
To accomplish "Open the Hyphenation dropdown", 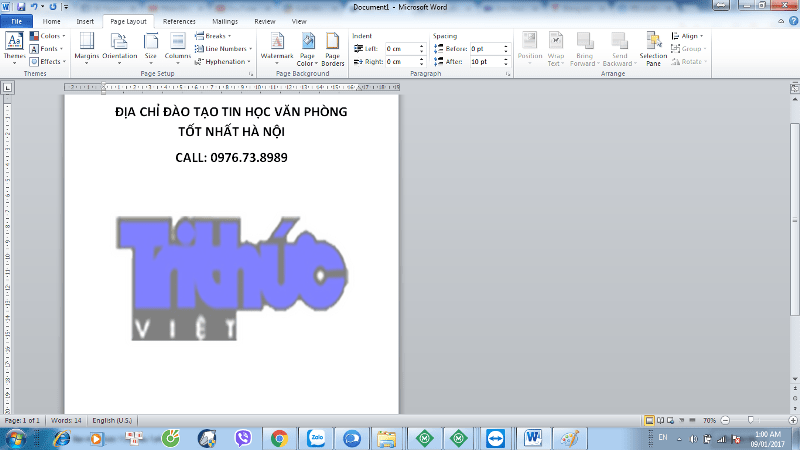I will click(x=222, y=61).
